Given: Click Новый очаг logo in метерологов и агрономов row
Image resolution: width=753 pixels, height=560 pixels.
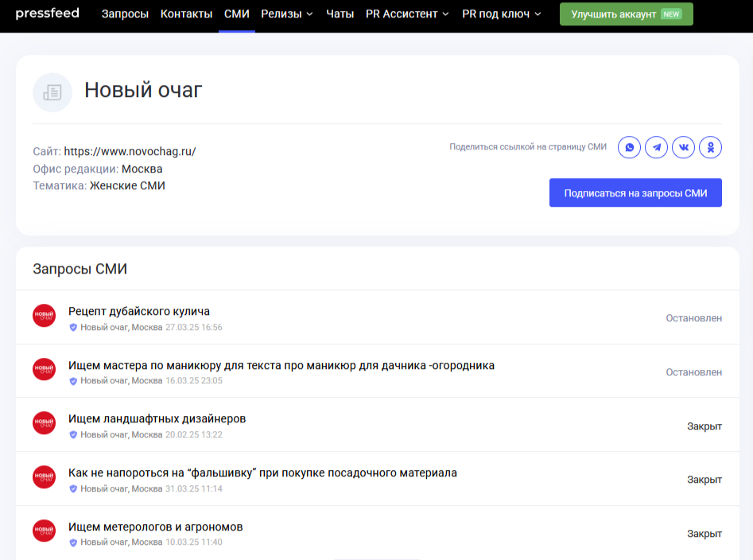Looking at the screenshot, I should coord(45,531).
